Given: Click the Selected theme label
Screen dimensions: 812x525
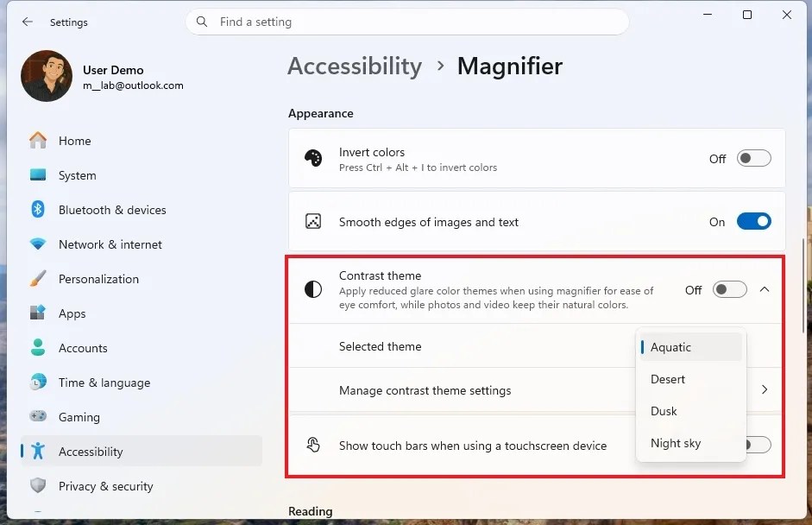Looking at the screenshot, I should (380, 346).
